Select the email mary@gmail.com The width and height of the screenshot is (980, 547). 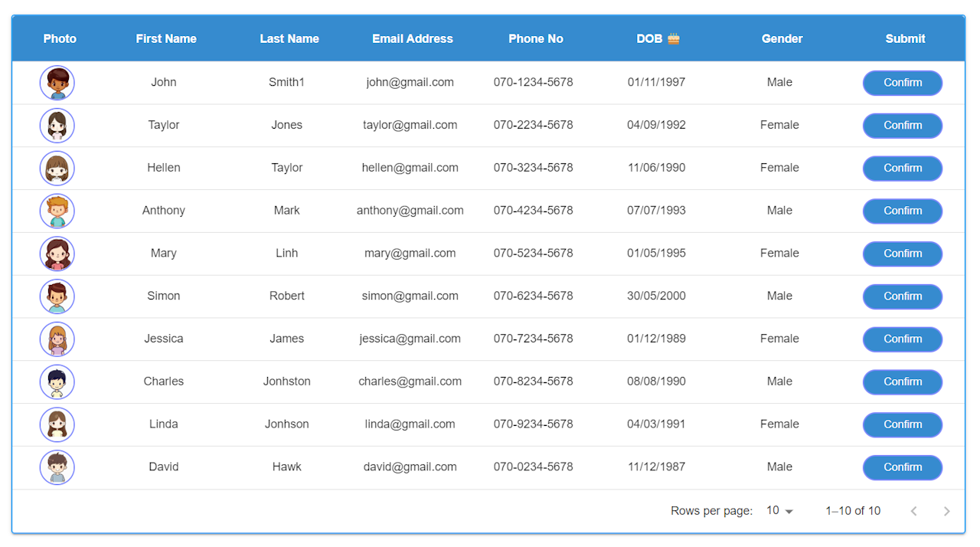click(x=410, y=253)
